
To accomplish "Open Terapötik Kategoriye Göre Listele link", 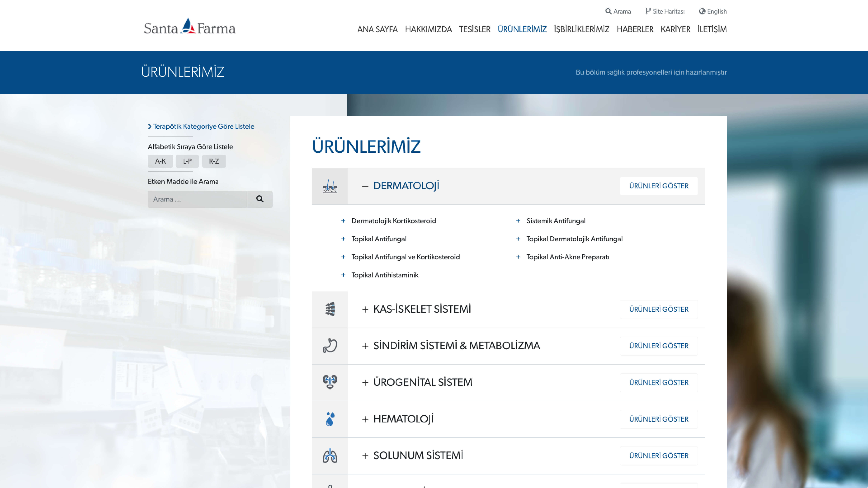I will 204,127.
